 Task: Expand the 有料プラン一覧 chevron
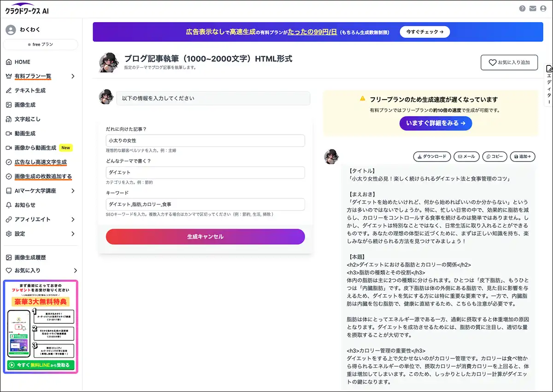coord(73,76)
